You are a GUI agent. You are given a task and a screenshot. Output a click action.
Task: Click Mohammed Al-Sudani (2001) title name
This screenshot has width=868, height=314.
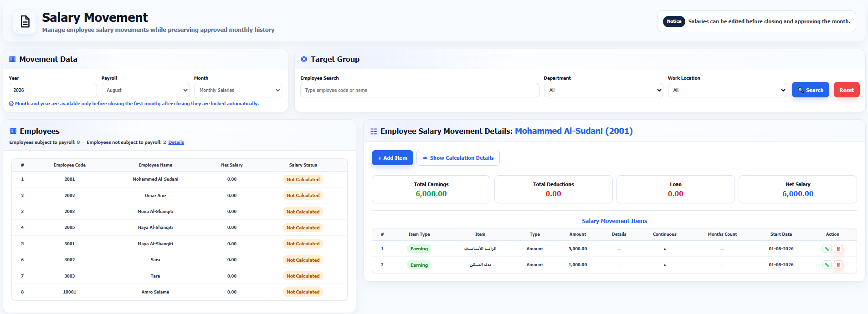(x=574, y=131)
